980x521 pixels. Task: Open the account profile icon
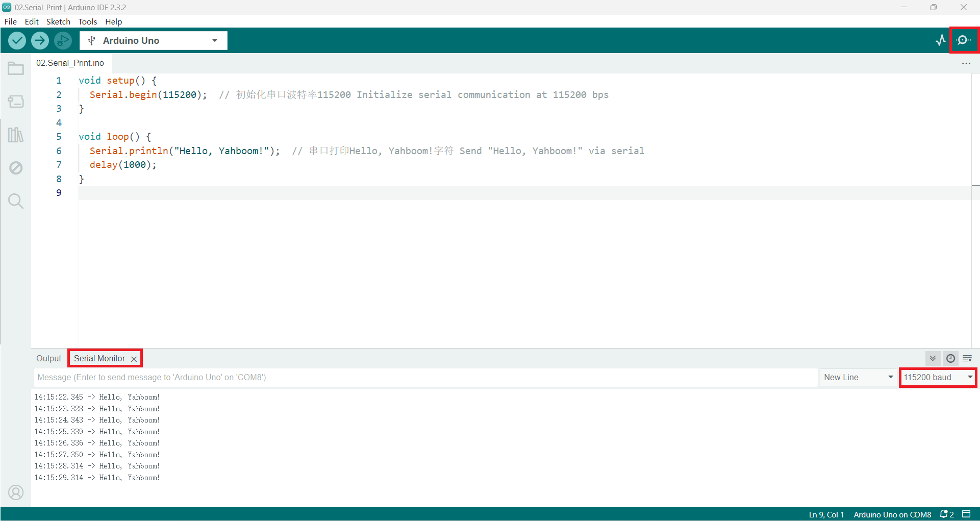[x=16, y=492]
